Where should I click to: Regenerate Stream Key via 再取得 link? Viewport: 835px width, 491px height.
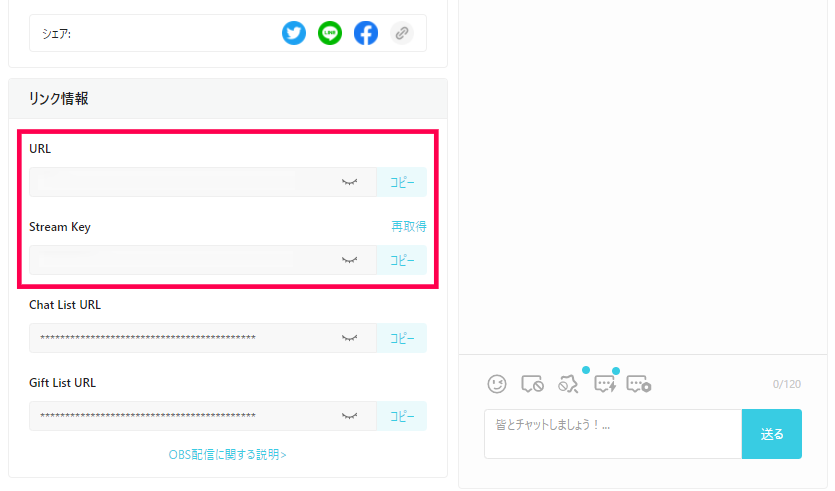click(409, 227)
